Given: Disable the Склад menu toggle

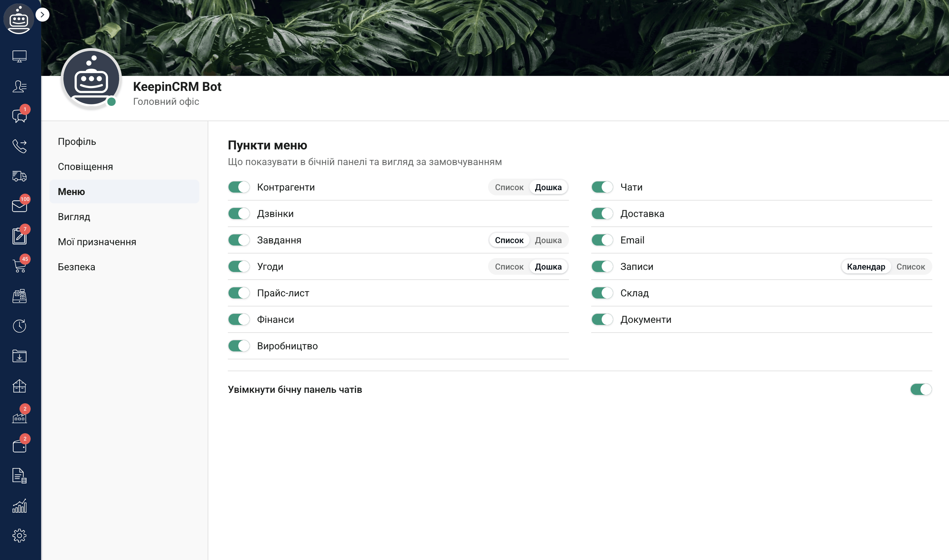Looking at the screenshot, I should (x=602, y=293).
